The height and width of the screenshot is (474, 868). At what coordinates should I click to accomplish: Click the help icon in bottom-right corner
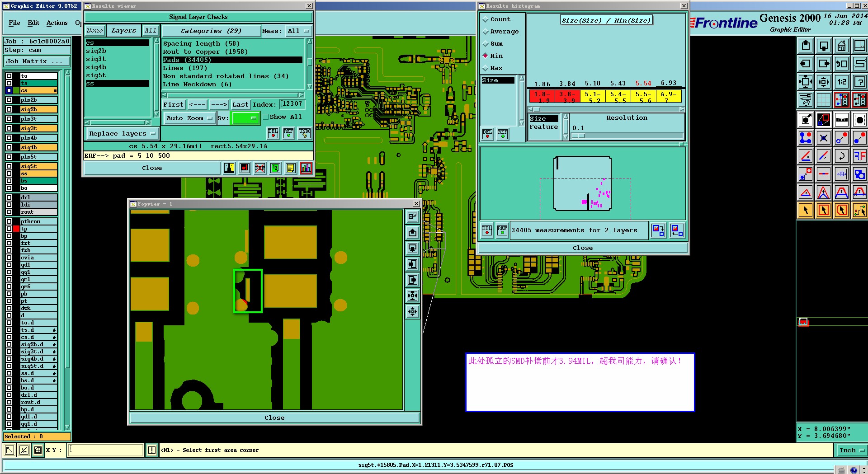853,470
